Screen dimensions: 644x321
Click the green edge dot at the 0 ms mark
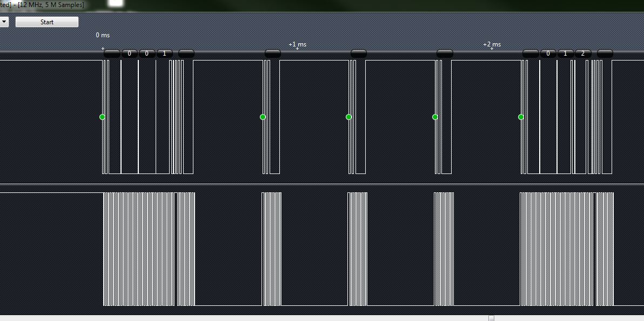click(x=102, y=117)
